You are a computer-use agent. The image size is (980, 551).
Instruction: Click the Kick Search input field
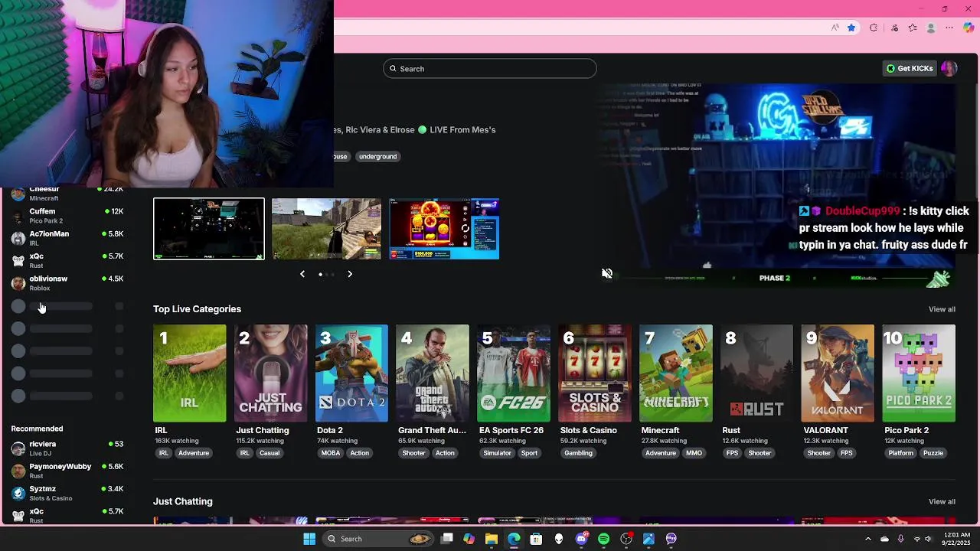[490, 69]
